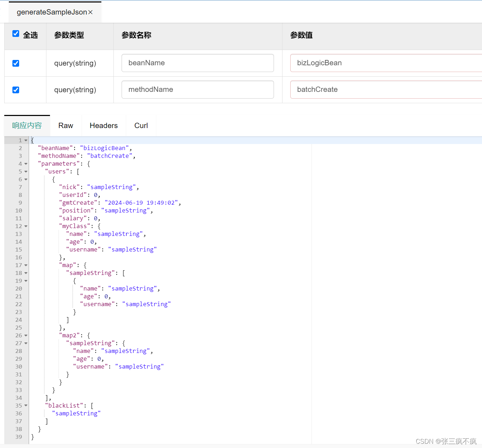The height and width of the screenshot is (448, 482).
Task: Collapse the map2 object at line 26
Action: (x=26, y=336)
